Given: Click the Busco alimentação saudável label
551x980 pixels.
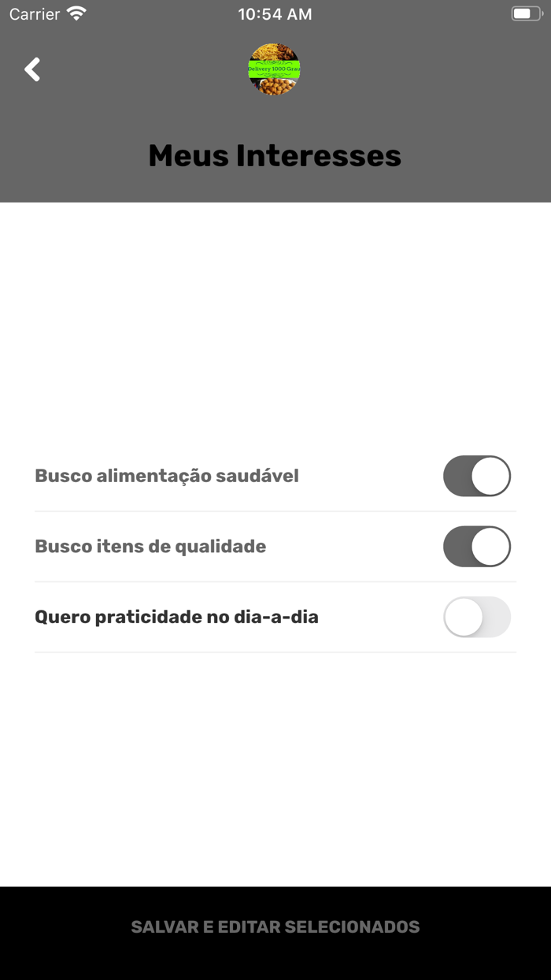Looking at the screenshot, I should pyautogui.click(x=167, y=476).
